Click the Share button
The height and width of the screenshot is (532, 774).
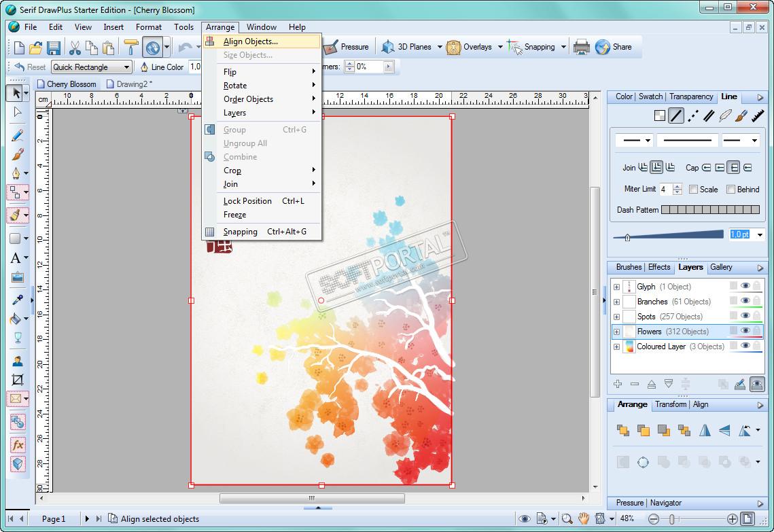[614, 48]
